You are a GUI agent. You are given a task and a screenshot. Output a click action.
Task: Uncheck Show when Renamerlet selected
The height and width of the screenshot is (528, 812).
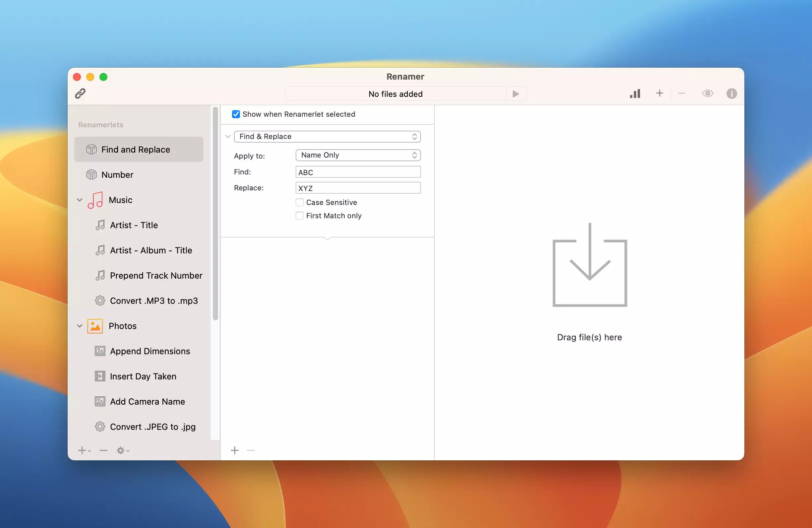(x=236, y=114)
